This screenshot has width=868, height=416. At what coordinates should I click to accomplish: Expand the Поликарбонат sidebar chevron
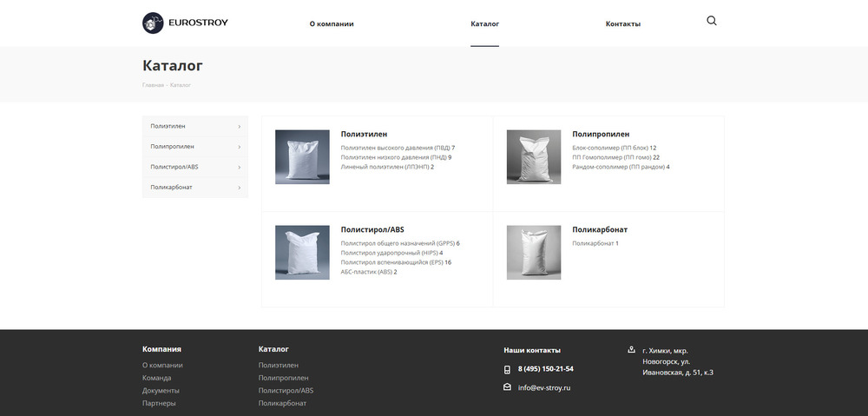coord(239,187)
